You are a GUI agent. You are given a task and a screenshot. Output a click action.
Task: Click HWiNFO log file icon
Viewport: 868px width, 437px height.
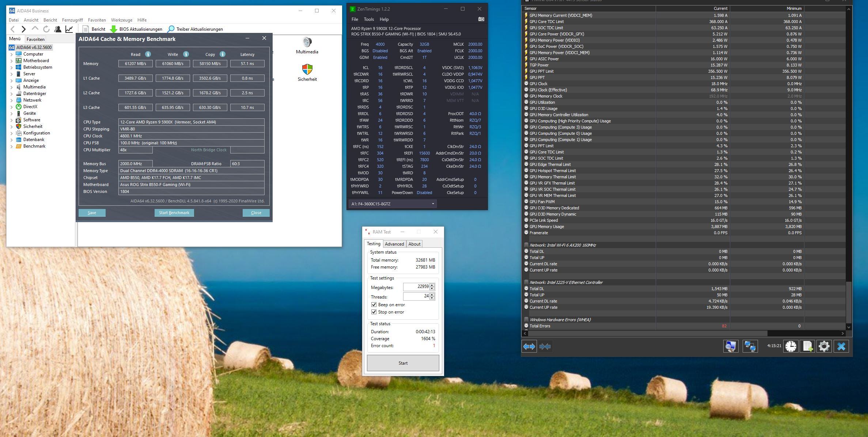[808, 346]
